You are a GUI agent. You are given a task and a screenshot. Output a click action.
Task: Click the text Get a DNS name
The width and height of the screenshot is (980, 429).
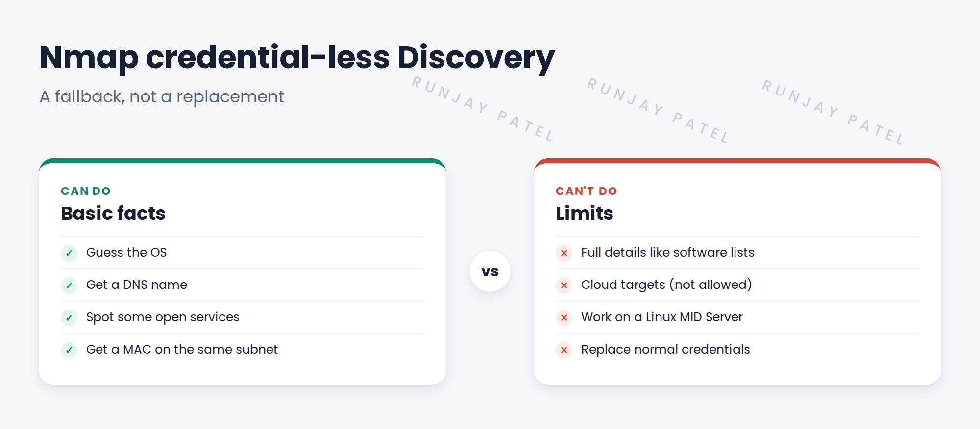pos(137,285)
